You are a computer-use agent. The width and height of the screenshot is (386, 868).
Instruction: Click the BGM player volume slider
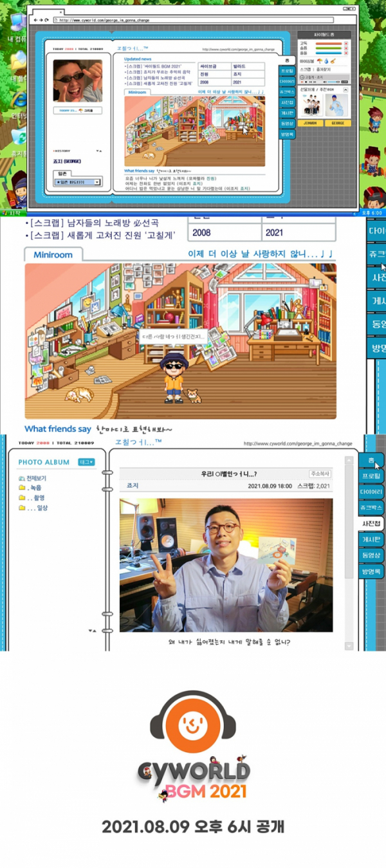click(x=333, y=82)
